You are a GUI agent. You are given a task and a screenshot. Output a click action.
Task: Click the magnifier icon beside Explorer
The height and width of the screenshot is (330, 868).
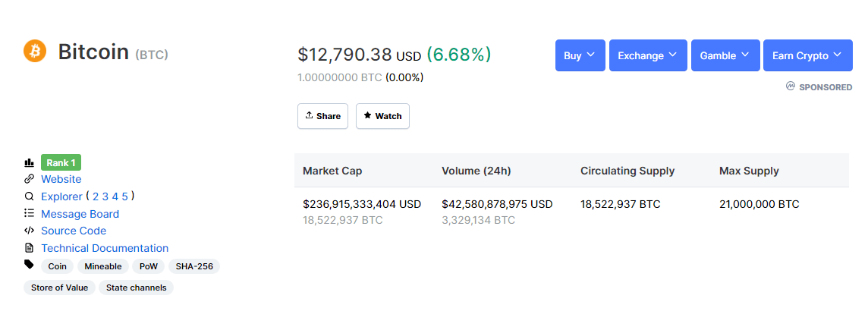pos(29,196)
